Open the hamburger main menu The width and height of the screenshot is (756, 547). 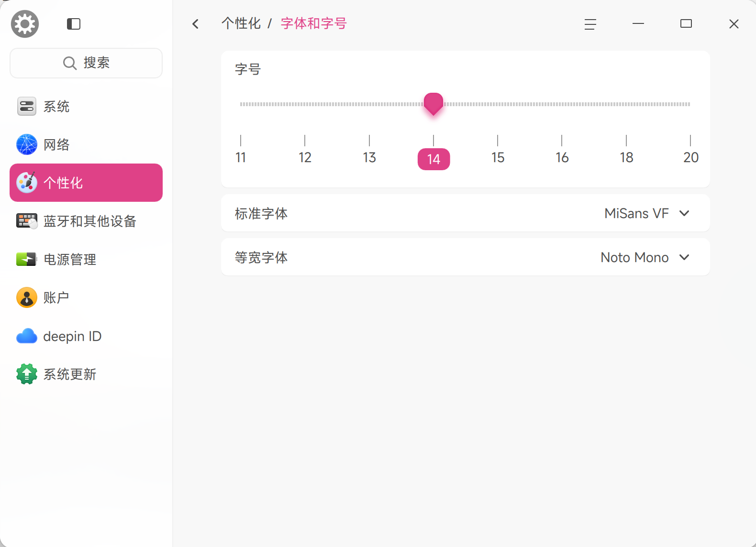[590, 24]
